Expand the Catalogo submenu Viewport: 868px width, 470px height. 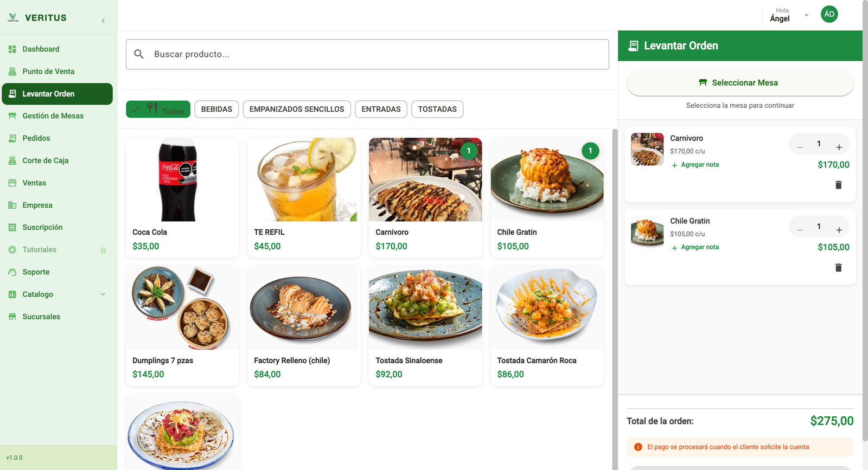[x=103, y=294]
